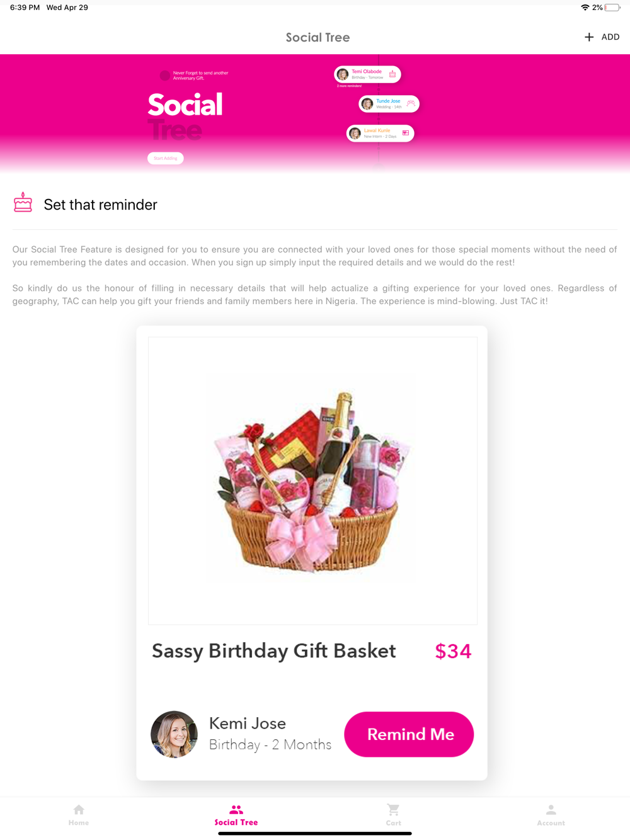Screen dimensions: 630x840
Task: Tap the plus icon beside ADD
Action: coord(589,37)
